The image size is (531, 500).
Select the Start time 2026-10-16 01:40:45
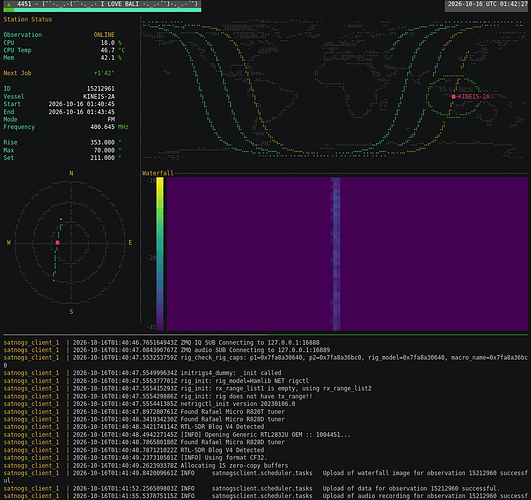82,104
